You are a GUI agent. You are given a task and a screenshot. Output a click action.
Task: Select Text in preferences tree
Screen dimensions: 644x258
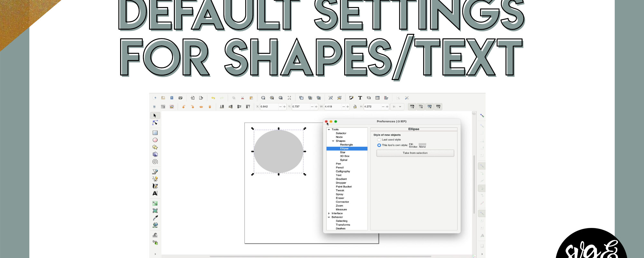pos(338,175)
